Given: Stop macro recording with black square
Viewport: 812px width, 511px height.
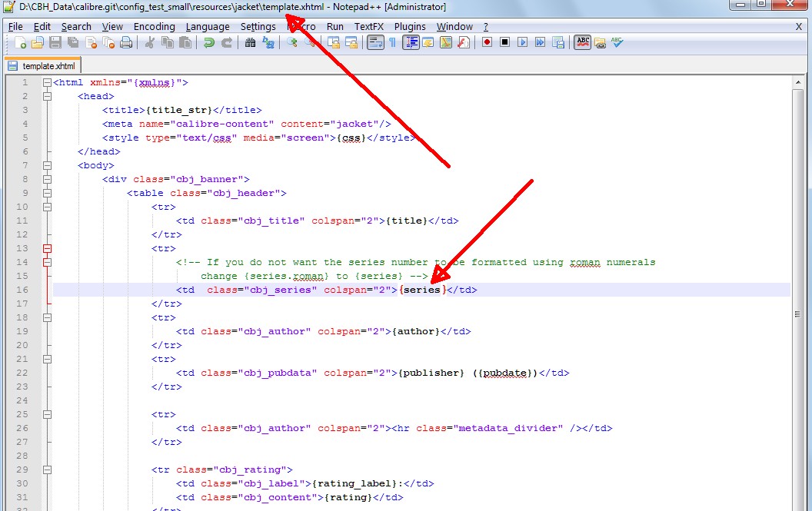Looking at the screenshot, I should (x=505, y=42).
